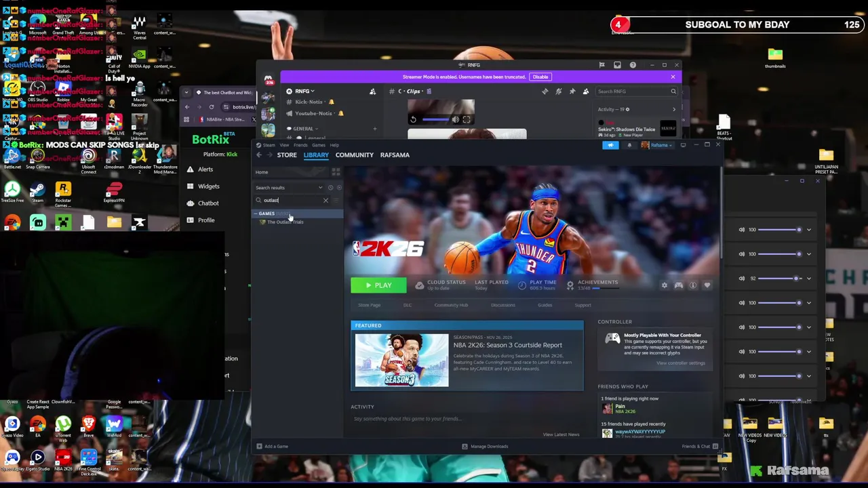Open Steam STORE tab
This screenshot has height=488, width=868.
point(287,155)
